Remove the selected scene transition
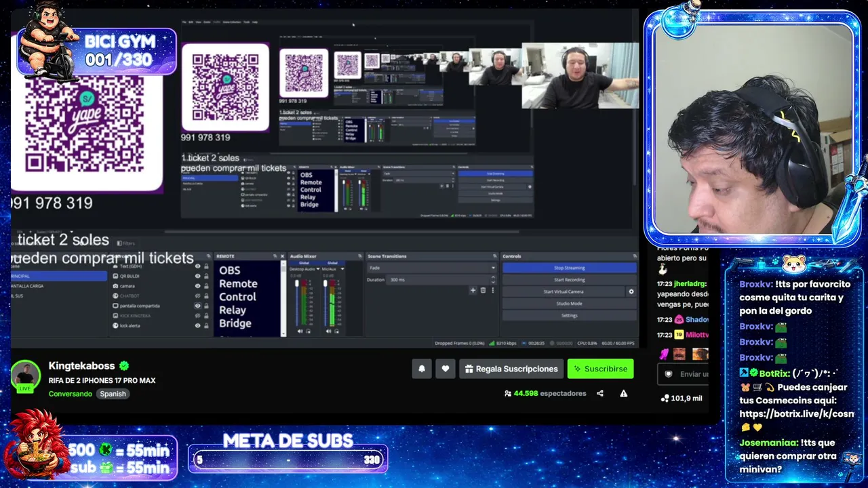The image size is (868, 488). 483,290
